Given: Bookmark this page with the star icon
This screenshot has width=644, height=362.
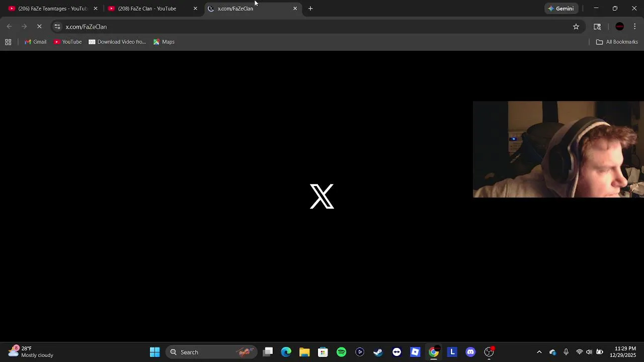Looking at the screenshot, I should click(x=576, y=27).
